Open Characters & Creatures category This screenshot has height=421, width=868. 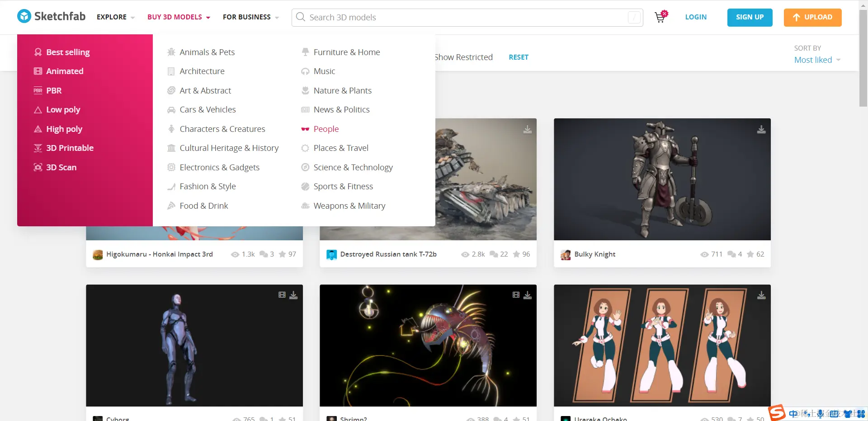(x=222, y=129)
